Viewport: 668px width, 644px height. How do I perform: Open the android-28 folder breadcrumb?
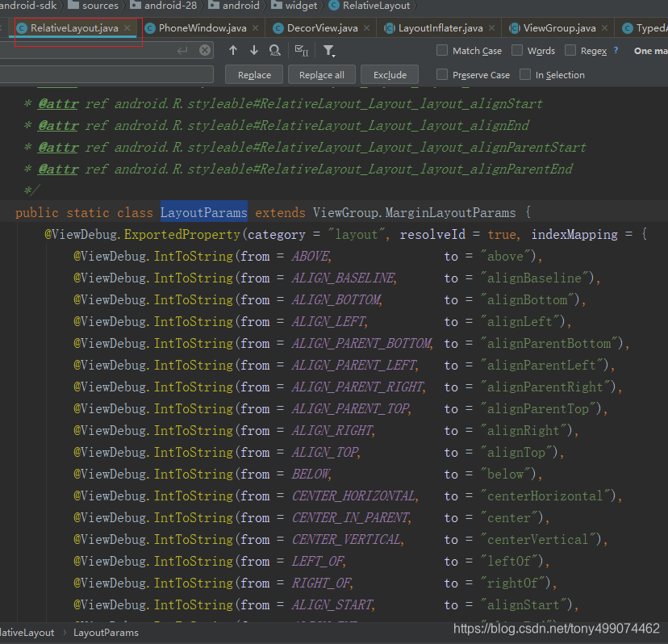pos(164,6)
